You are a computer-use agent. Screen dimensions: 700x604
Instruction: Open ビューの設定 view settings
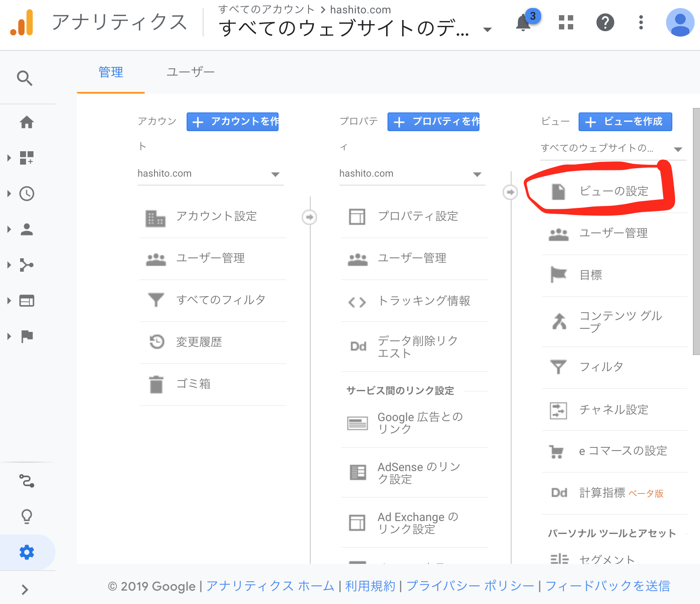tap(614, 191)
